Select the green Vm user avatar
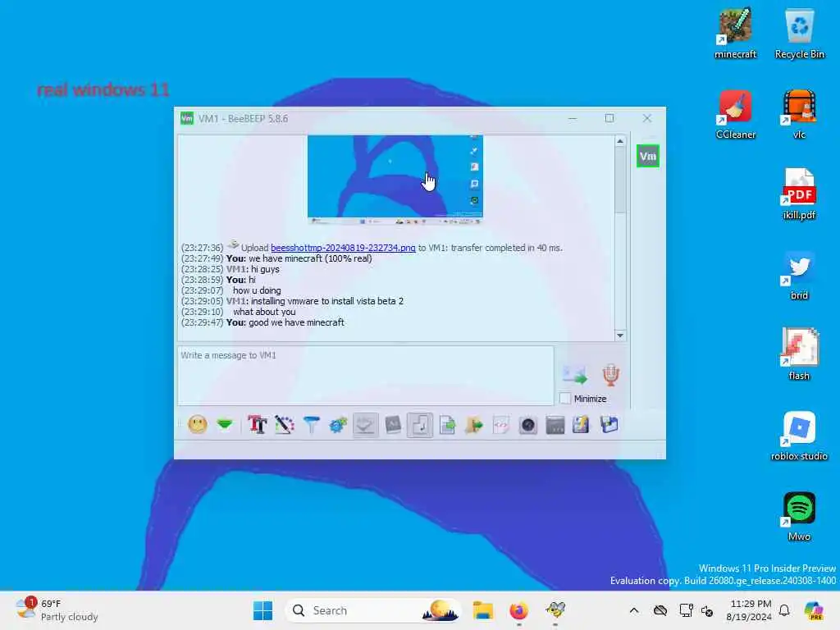 tap(648, 157)
